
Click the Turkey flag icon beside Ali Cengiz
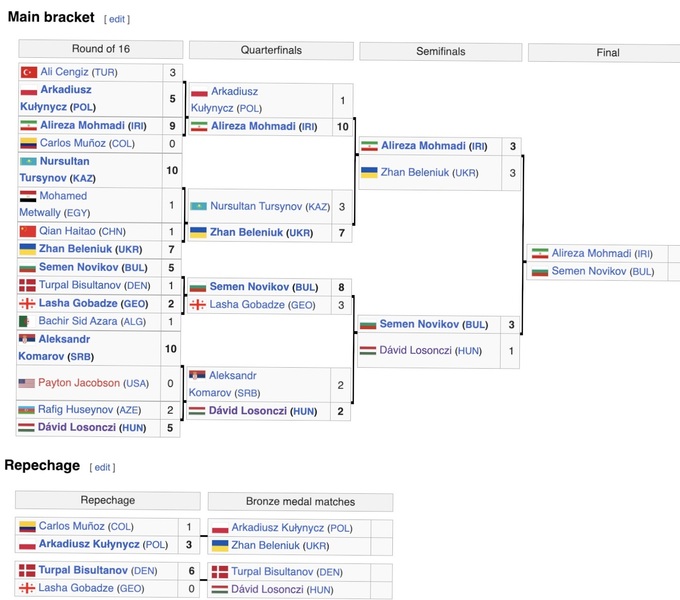(29, 72)
